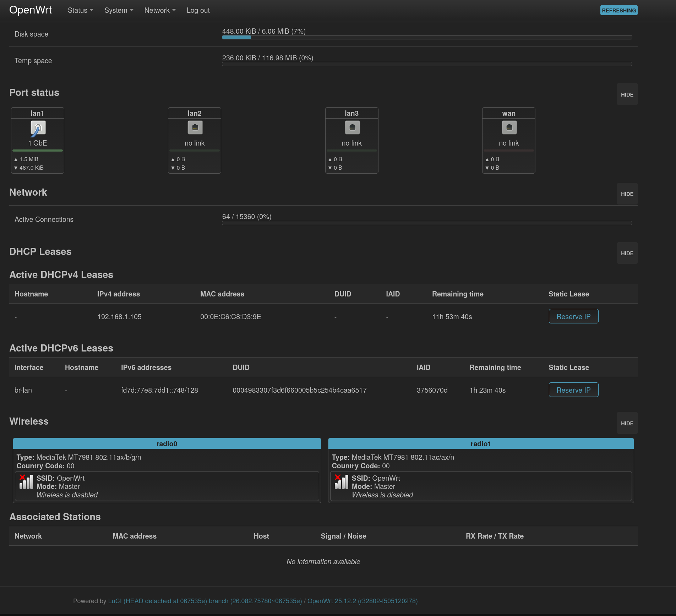This screenshot has height=616, width=676.
Task: Click the wan port icon
Action: (x=509, y=127)
